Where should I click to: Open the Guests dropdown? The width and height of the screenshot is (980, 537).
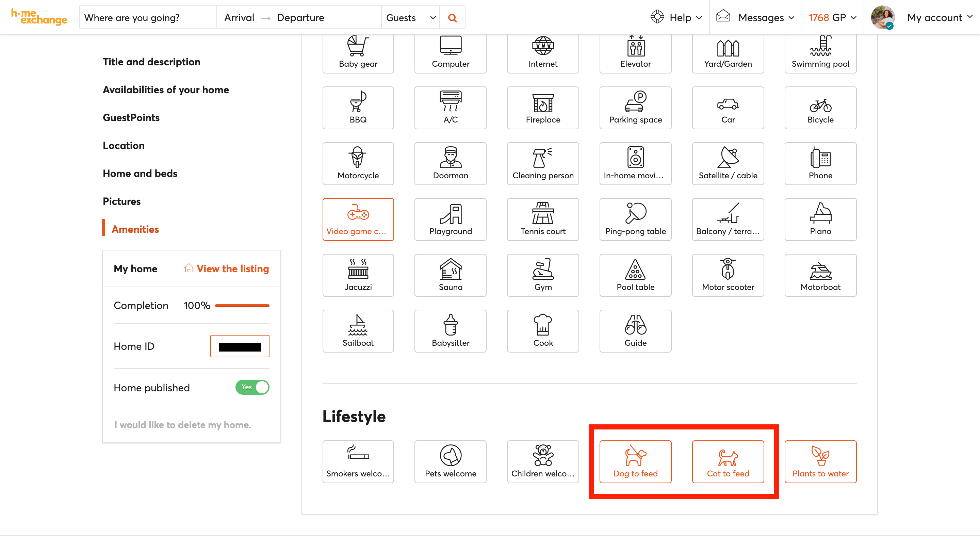pos(410,17)
